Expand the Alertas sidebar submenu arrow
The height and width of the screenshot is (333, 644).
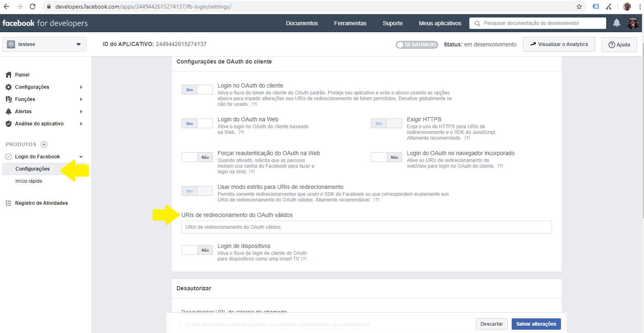[x=81, y=112]
